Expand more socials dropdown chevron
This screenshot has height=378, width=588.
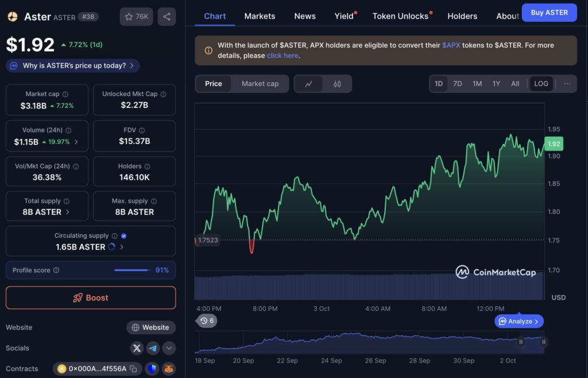[169, 348]
